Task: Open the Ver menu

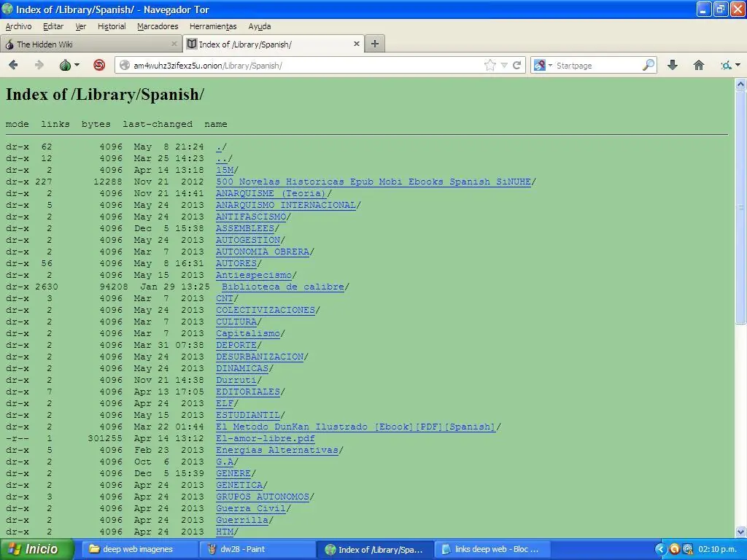Action: (80, 26)
